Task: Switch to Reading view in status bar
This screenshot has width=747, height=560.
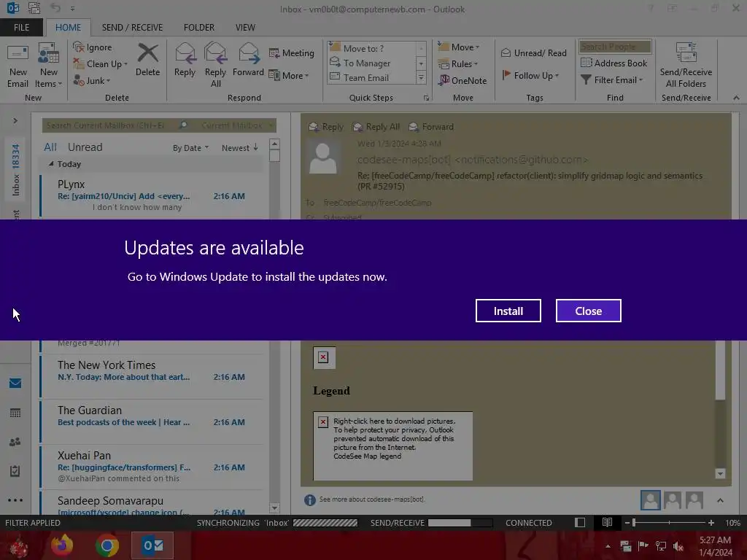Action: click(607, 523)
